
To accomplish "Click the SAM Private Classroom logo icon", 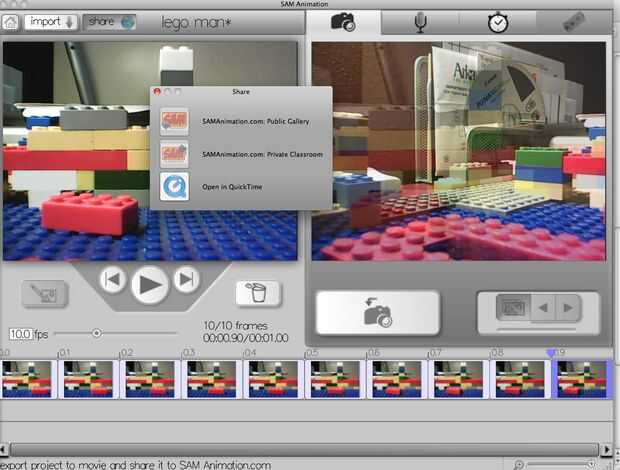I will (x=174, y=154).
